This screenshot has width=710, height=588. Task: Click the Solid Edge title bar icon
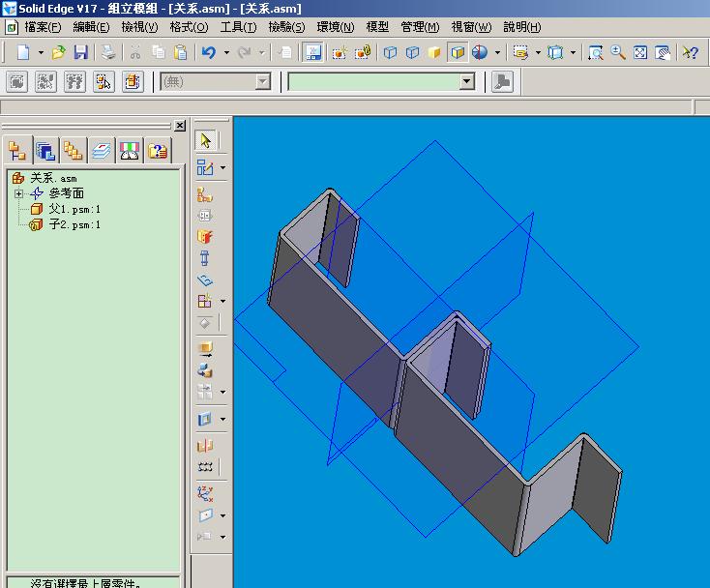tap(9, 8)
